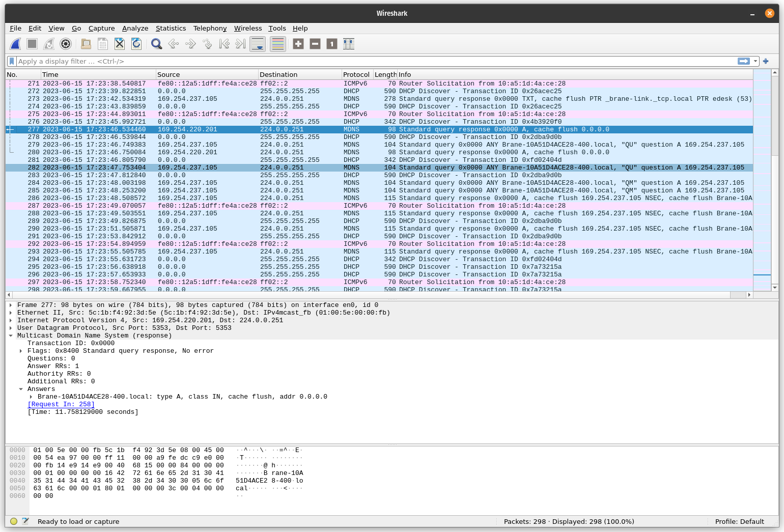This screenshot has width=784, height=532.
Task: Expand the Frame 277 details row
Action: point(11,305)
